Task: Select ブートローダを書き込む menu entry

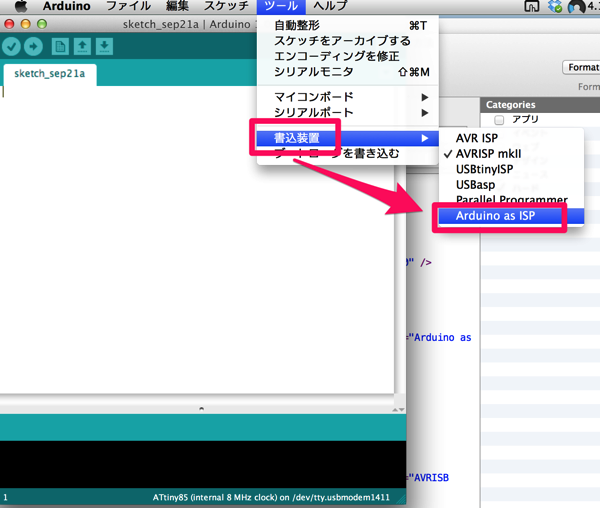Action: 347,154
